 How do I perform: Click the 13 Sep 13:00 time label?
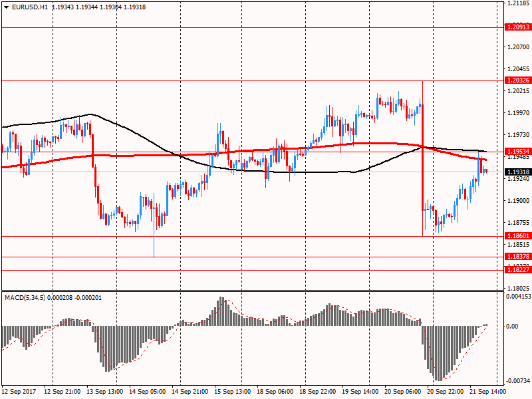(x=105, y=392)
